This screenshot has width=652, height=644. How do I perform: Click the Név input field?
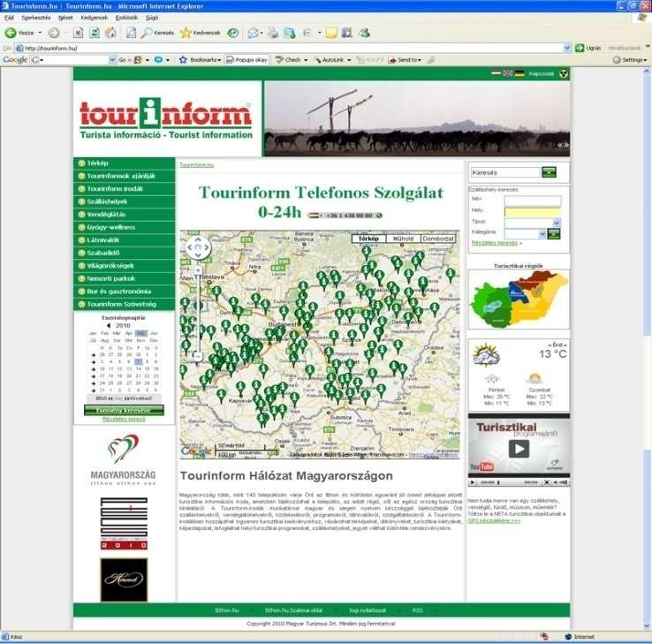(533, 201)
